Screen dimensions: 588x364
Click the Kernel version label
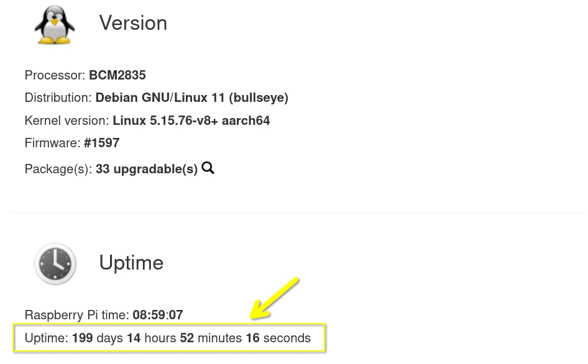(x=67, y=121)
